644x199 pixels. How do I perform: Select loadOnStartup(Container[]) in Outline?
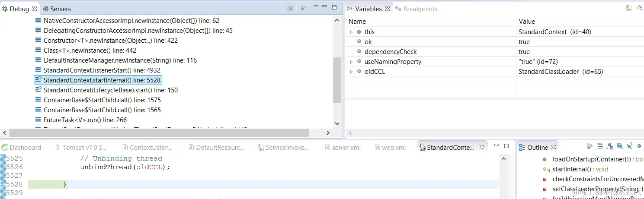pos(593,159)
